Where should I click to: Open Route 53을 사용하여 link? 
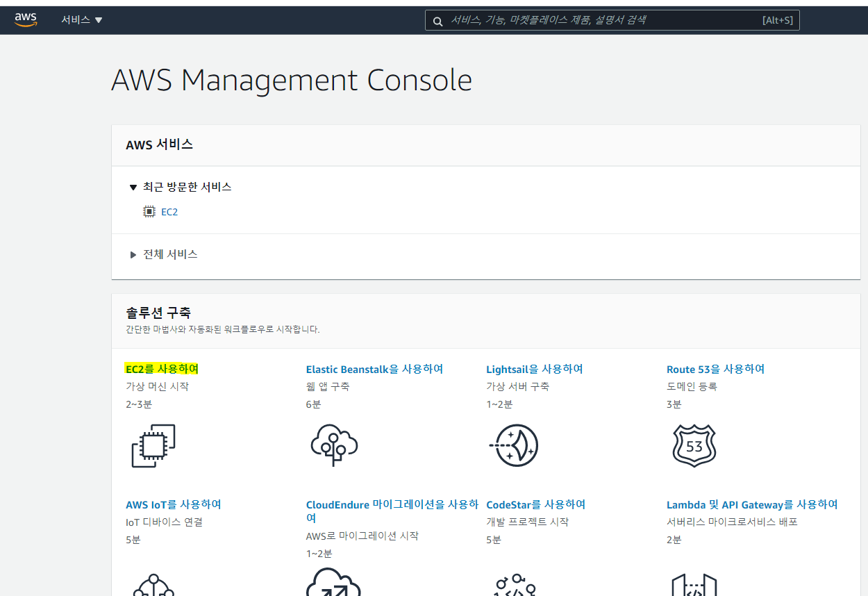(715, 369)
